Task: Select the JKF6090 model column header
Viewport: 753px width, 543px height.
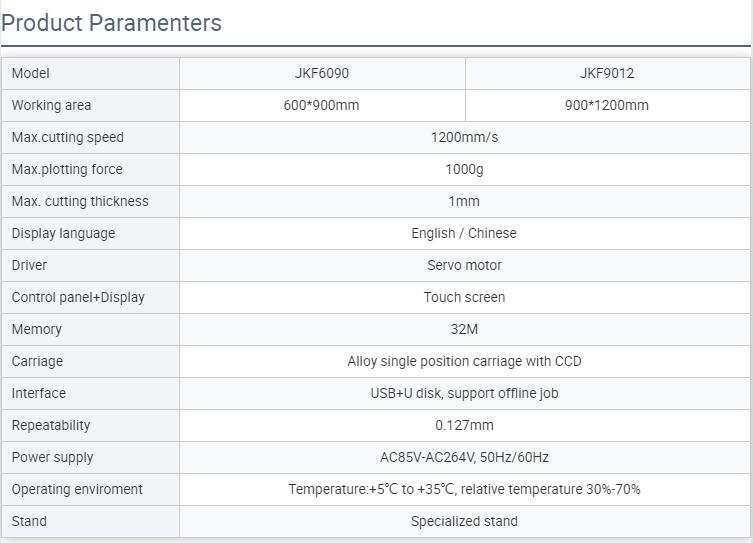Action: (x=322, y=73)
